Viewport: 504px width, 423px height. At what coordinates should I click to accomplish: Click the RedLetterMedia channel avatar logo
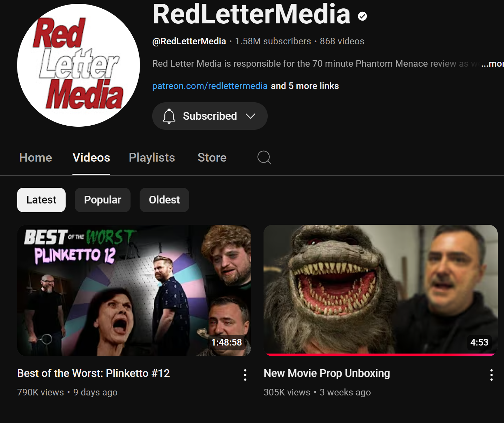pyautogui.click(x=79, y=65)
